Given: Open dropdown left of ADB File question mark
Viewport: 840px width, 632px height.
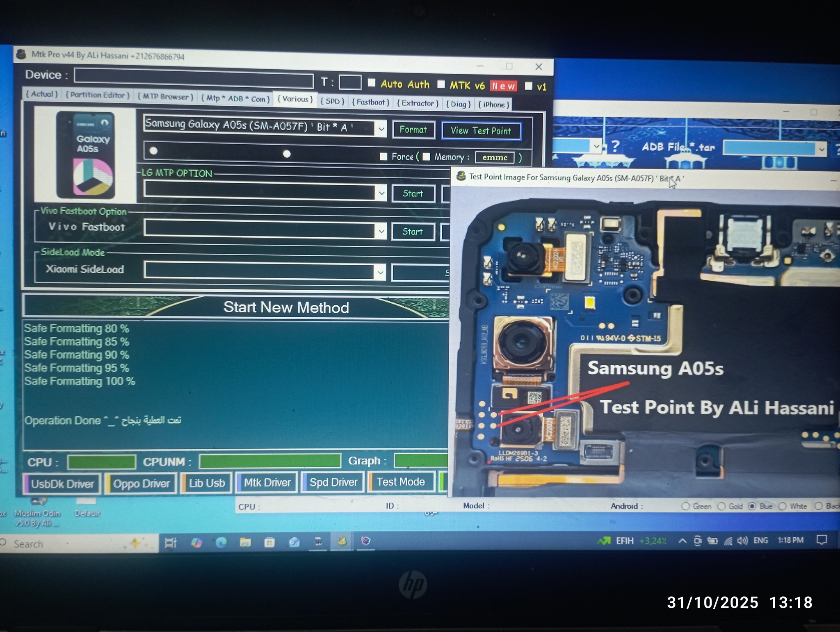Looking at the screenshot, I should point(596,145).
